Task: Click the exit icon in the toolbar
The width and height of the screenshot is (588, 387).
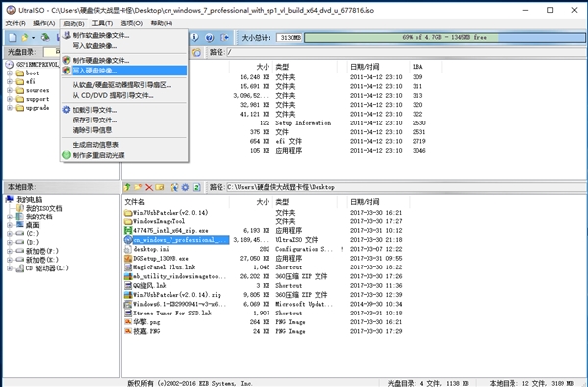Action: click(224, 37)
